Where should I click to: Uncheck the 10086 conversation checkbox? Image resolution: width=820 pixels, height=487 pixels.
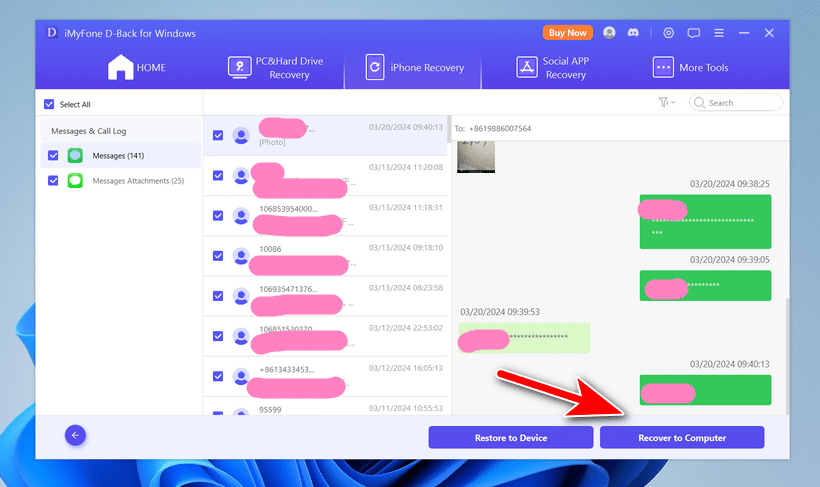[x=218, y=255]
